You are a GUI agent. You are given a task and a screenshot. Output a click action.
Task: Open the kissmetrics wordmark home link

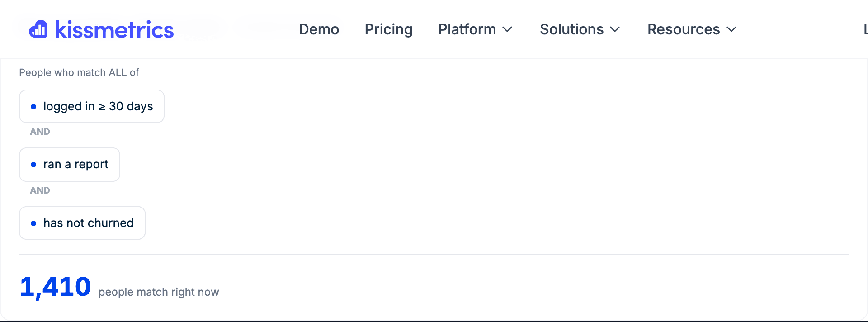114,30
